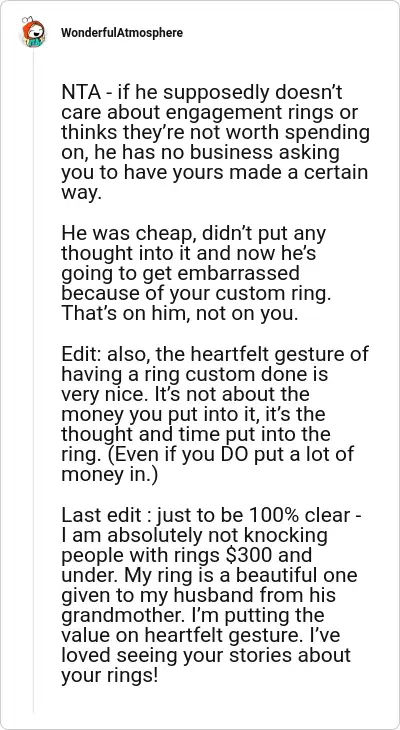Open the WonderfulAtmosphere user avatar
The height and width of the screenshot is (730, 400).
(x=33, y=33)
